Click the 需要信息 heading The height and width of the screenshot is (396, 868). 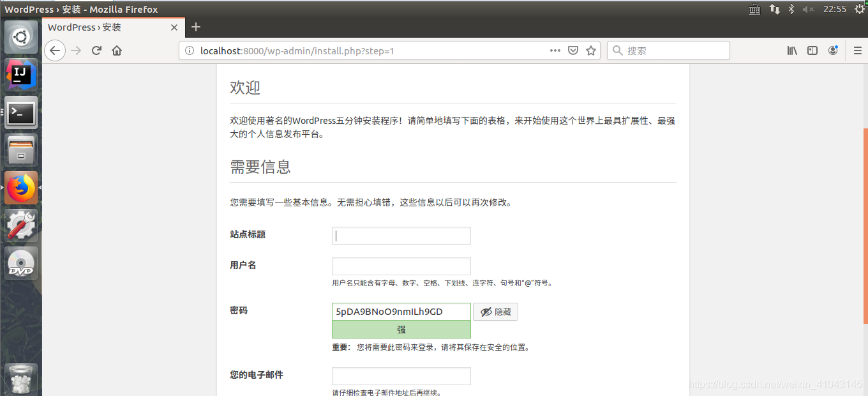click(x=260, y=167)
